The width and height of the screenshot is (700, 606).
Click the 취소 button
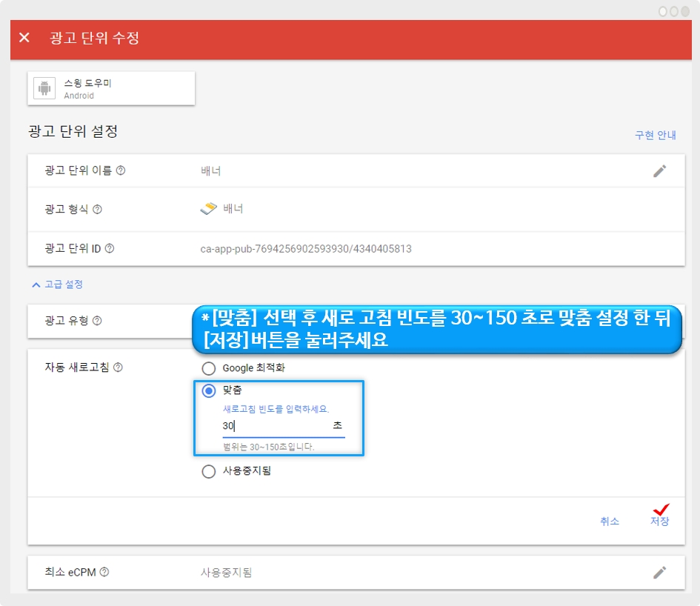(x=609, y=521)
